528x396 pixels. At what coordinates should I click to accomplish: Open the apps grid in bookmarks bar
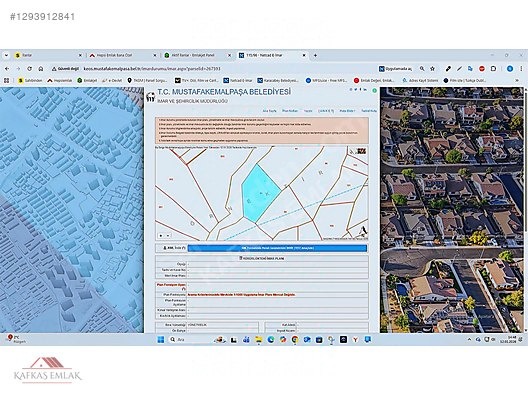pyautogui.click(x=6, y=80)
